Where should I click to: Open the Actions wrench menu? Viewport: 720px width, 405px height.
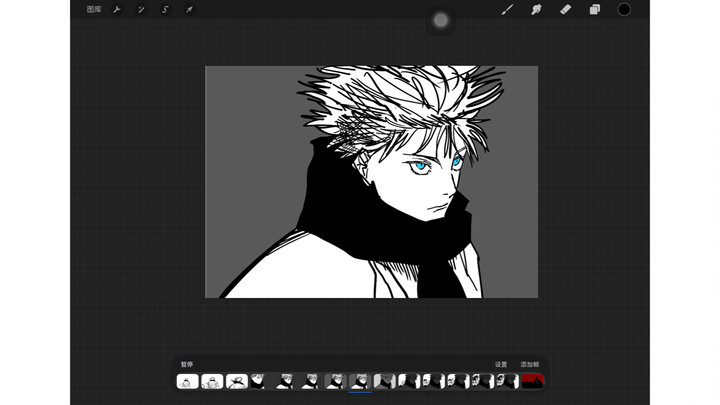(x=117, y=9)
